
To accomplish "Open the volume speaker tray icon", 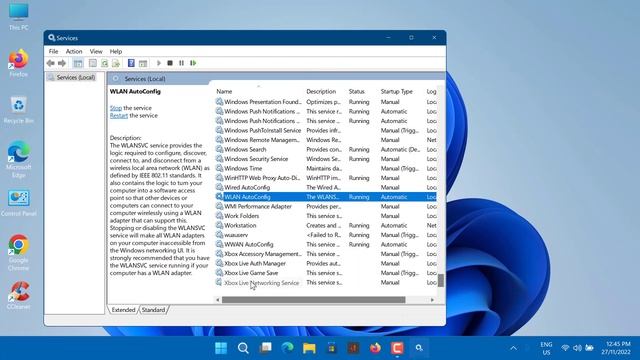I will tap(577, 348).
